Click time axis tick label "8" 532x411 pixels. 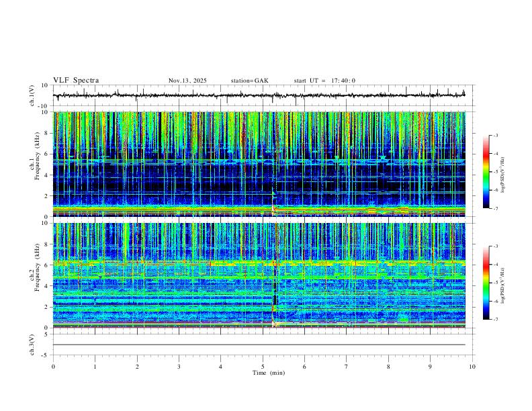[x=388, y=367]
